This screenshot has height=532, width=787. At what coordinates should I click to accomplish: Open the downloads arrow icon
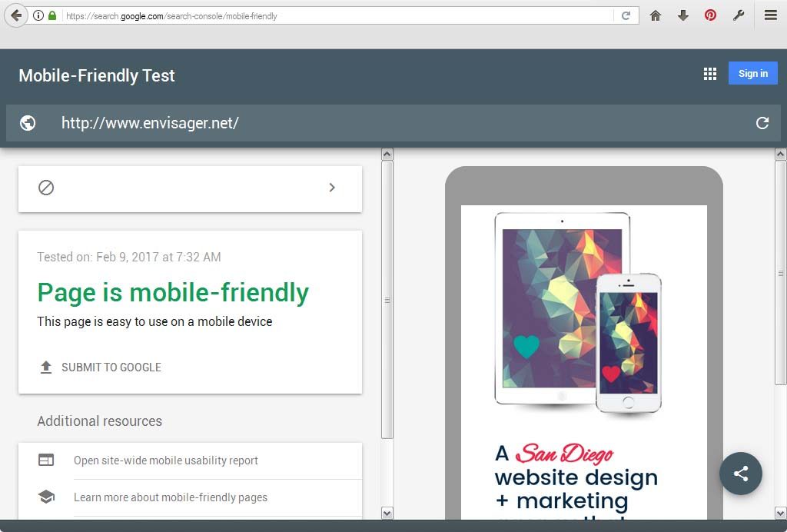683,15
